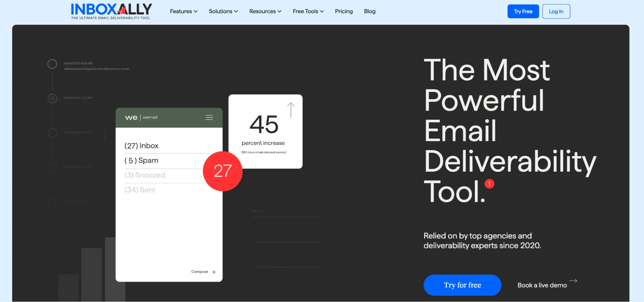Click the we wemail logo

[141, 117]
